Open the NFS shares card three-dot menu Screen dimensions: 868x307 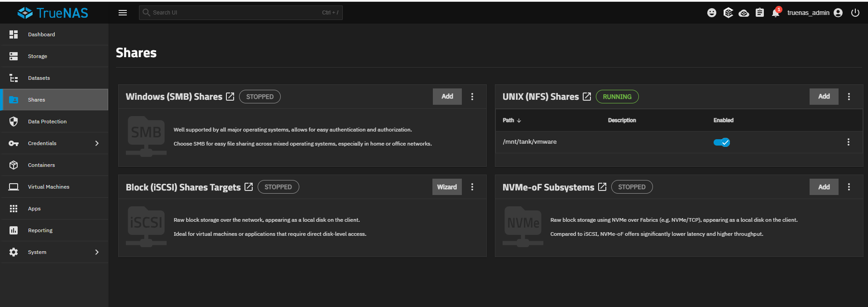point(849,97)
